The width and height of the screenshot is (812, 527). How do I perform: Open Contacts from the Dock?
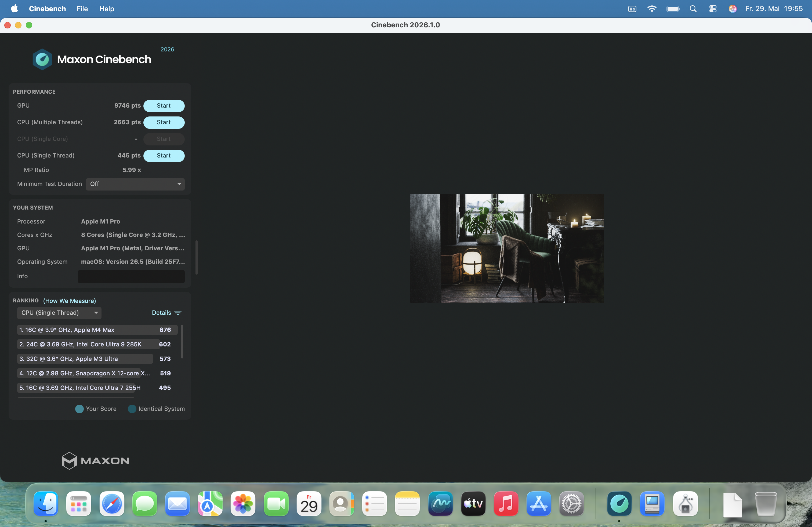coord(342,503)
